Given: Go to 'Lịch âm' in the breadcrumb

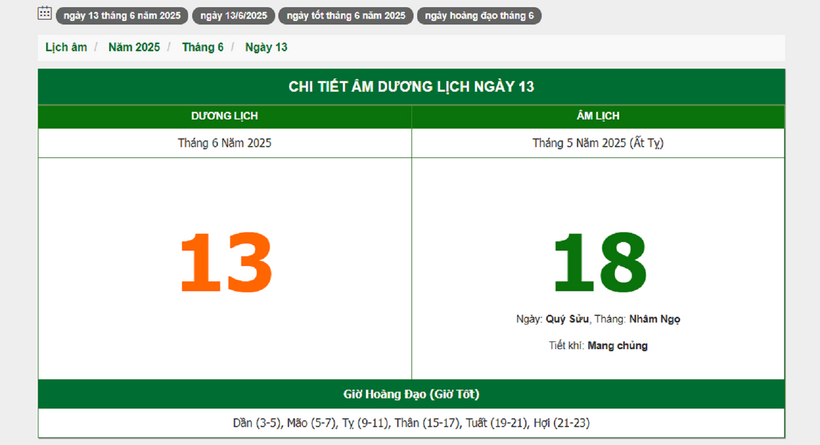Looking at the screenshot, I should [x=66, y=47].
